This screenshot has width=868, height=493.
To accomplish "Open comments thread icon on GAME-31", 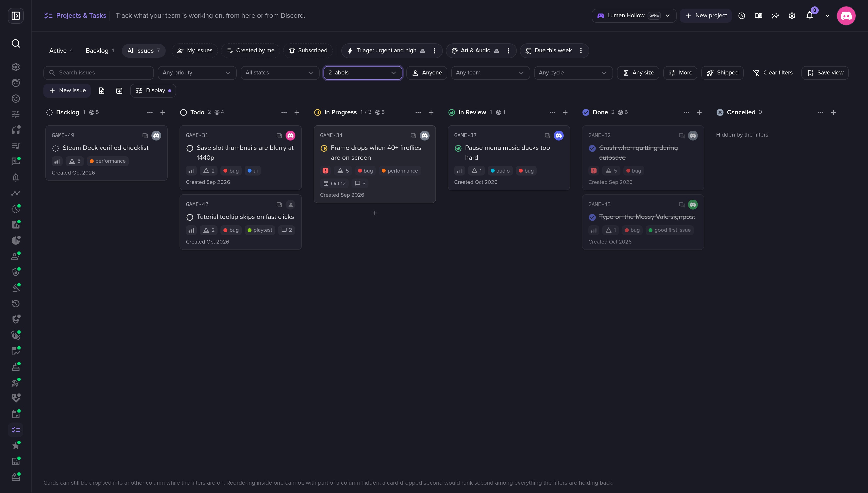I will coord(279,135).
